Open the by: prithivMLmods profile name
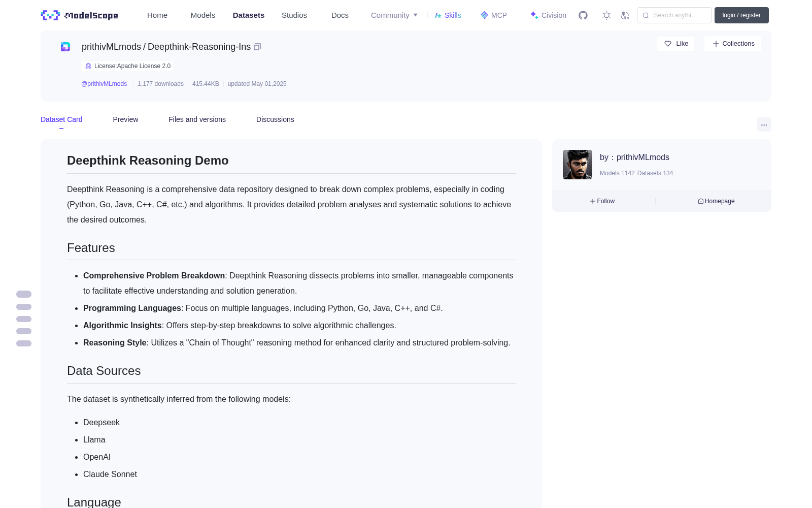 634,157
